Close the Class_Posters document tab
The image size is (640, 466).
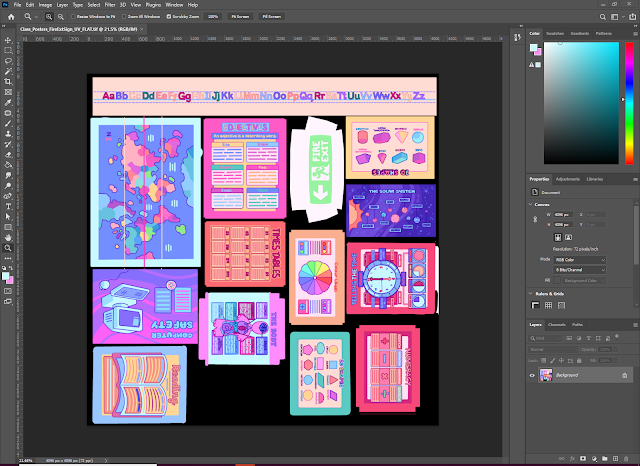(142, 29)
